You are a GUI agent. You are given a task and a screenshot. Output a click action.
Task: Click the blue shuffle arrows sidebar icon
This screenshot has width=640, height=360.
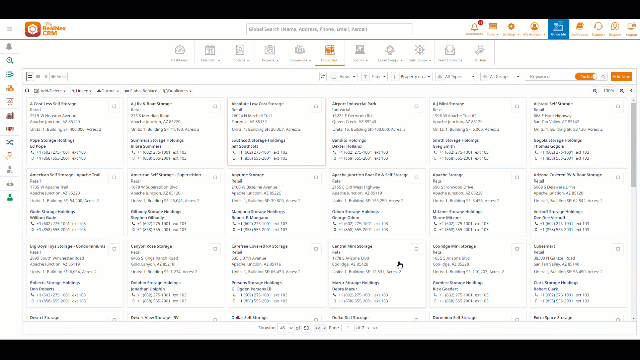[x=9, y=142]
